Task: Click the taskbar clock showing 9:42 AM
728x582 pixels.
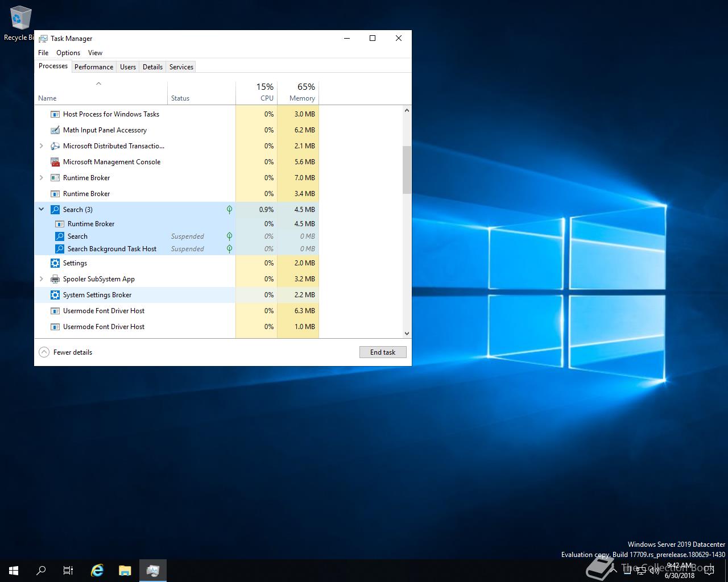Action: (680, 571)
